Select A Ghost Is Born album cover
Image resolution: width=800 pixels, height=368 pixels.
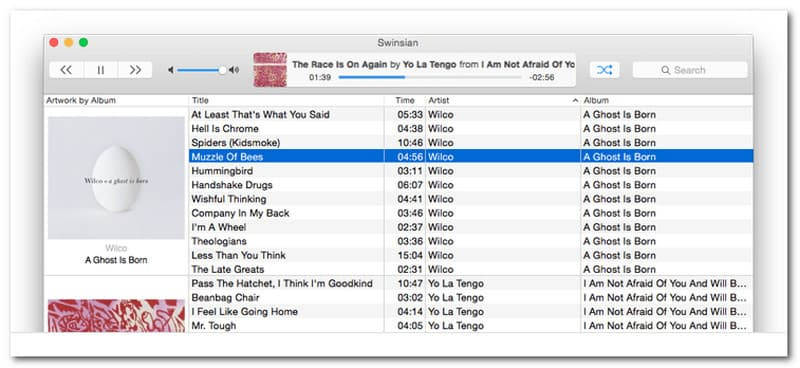click(116, 178)
